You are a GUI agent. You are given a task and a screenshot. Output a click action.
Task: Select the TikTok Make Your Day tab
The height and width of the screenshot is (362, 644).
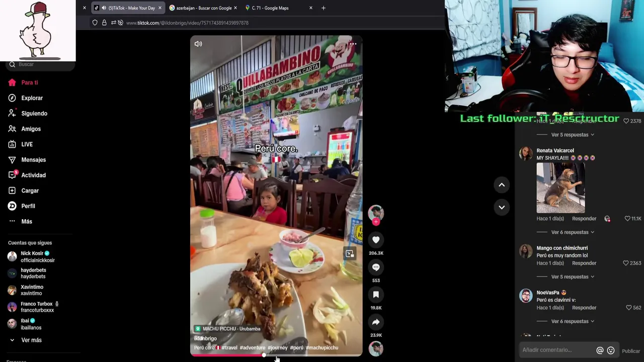pyautogui.click(x=128, y=8)
